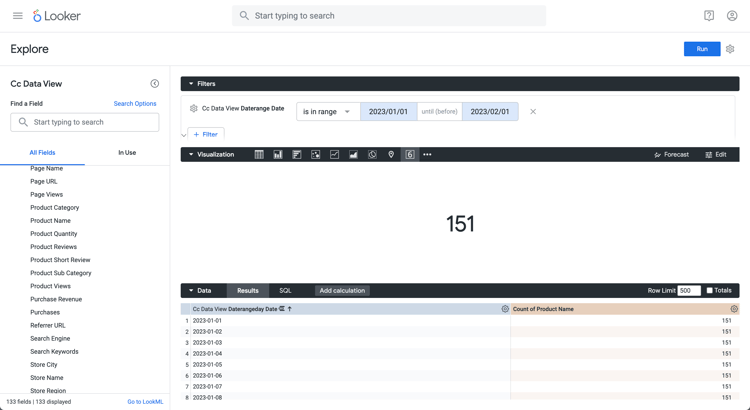Toggle the Totals checkbox
The width and height of the screenshot is (750, 410).
click(709, 290)
